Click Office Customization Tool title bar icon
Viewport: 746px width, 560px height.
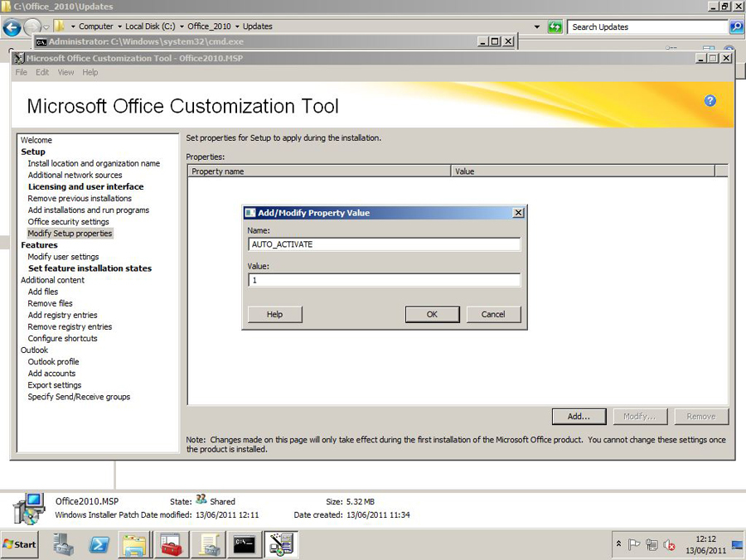pyautogui.click(x=19, y=58)
